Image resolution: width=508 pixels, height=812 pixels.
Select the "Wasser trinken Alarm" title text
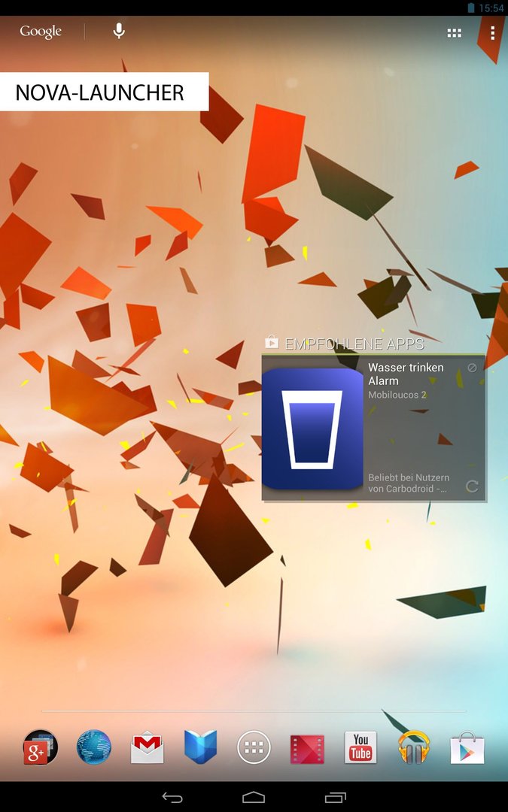coord(406,374)
